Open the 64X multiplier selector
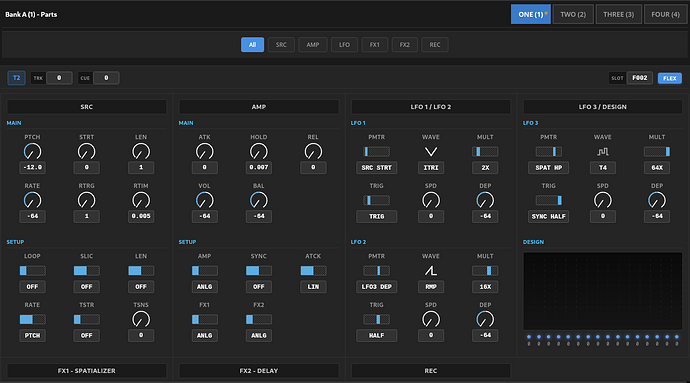 click(x=657, y=168)
